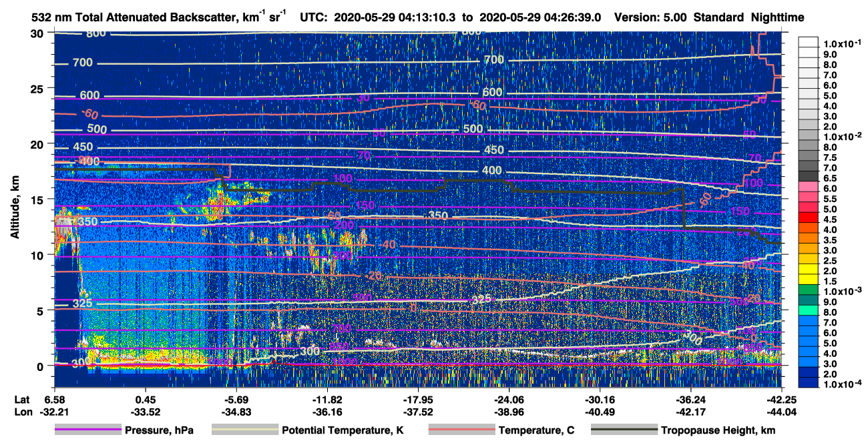Click the bottom dark navy colorbar swatch
The height and width of the screenshot is (445, 868).
click(808, 384)
